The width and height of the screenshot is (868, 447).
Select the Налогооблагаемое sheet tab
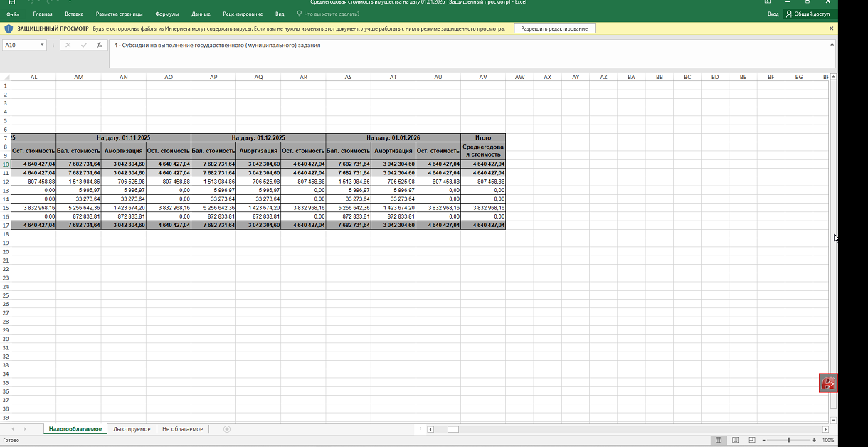coord(75,429)
